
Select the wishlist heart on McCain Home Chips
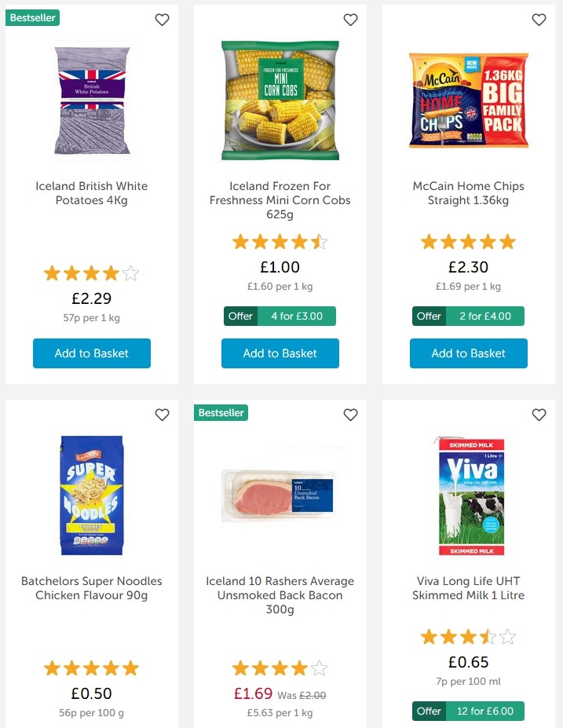point(539,20)
